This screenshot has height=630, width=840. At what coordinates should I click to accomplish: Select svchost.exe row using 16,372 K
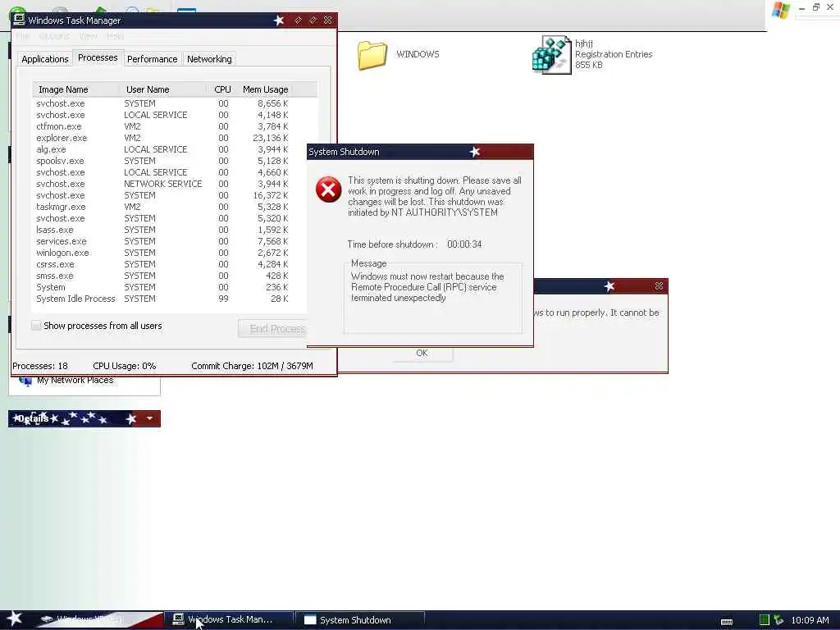coord(162,195)
